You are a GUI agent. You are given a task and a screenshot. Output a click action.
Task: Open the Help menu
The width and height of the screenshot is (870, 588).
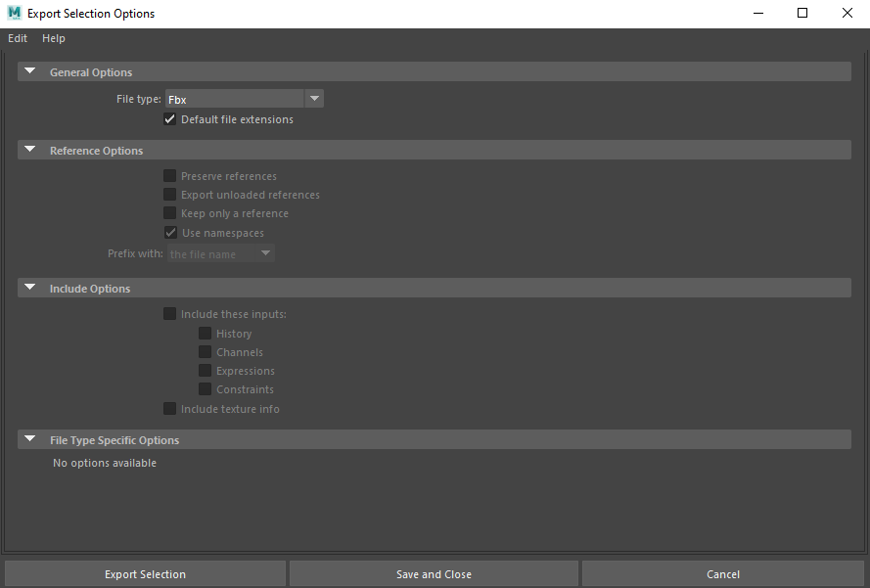(x=54, y=38)
